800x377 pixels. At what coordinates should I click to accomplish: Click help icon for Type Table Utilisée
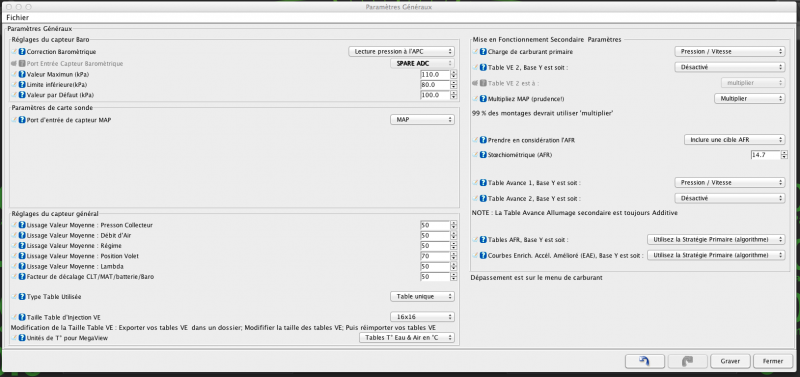tap(22, 296)
